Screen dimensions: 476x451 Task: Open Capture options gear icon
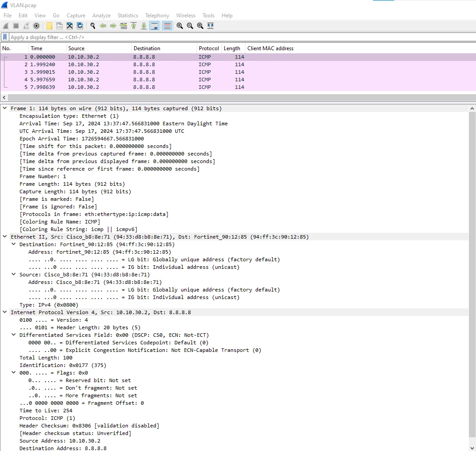pos(36,26)
